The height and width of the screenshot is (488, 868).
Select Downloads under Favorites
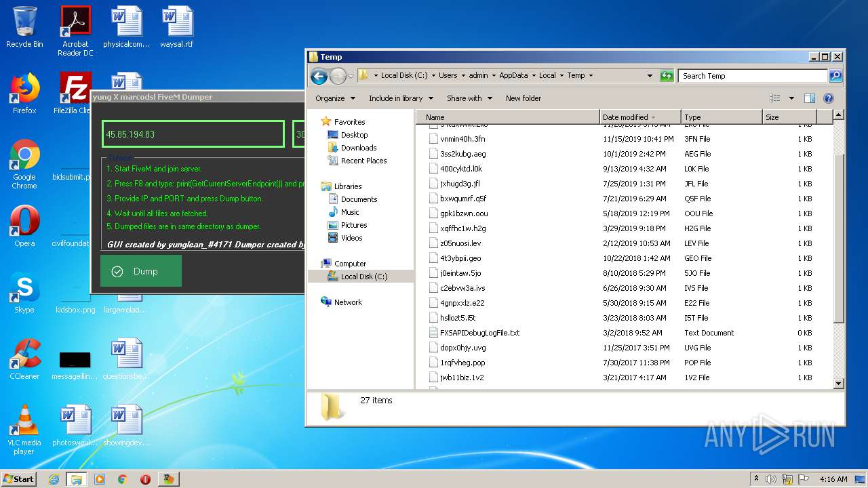(x=359, y=148)
